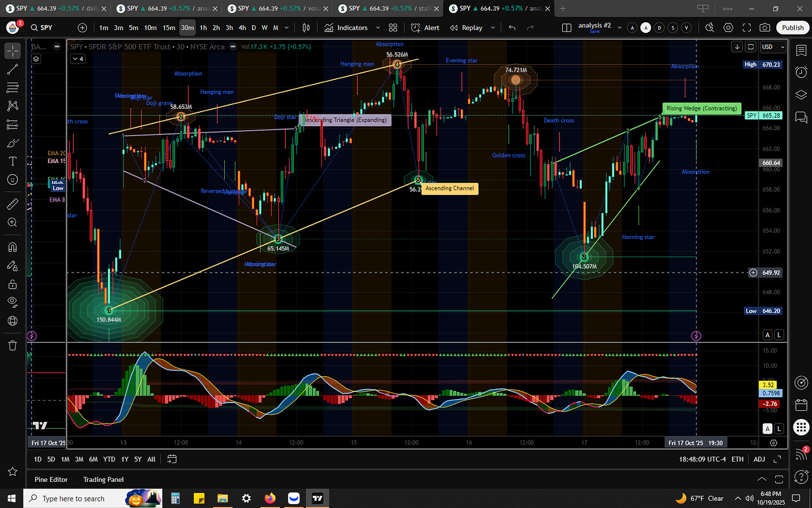812x508 pixels.
Task: Toggle ADJ adjusted data setting
Action: pos(759,459)
